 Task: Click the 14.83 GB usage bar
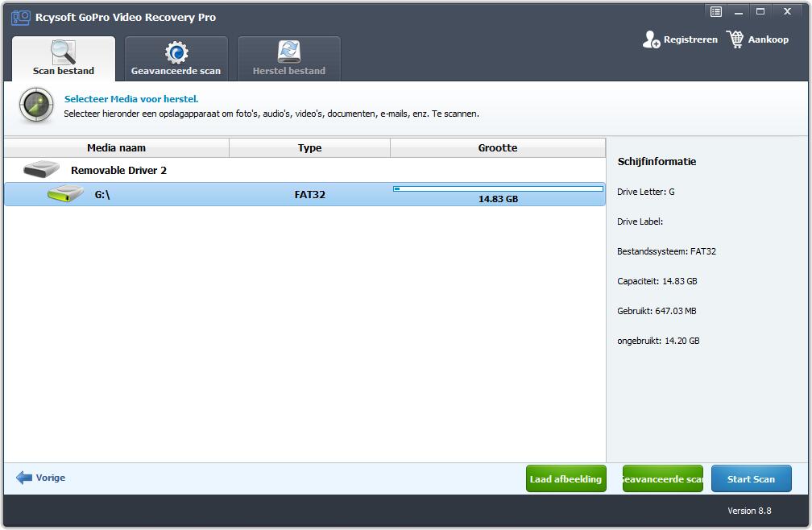click(498, 189)
